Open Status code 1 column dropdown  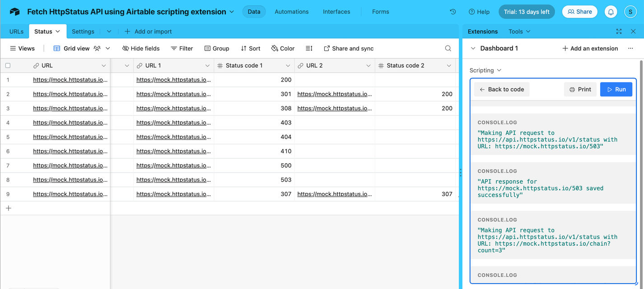288,66
